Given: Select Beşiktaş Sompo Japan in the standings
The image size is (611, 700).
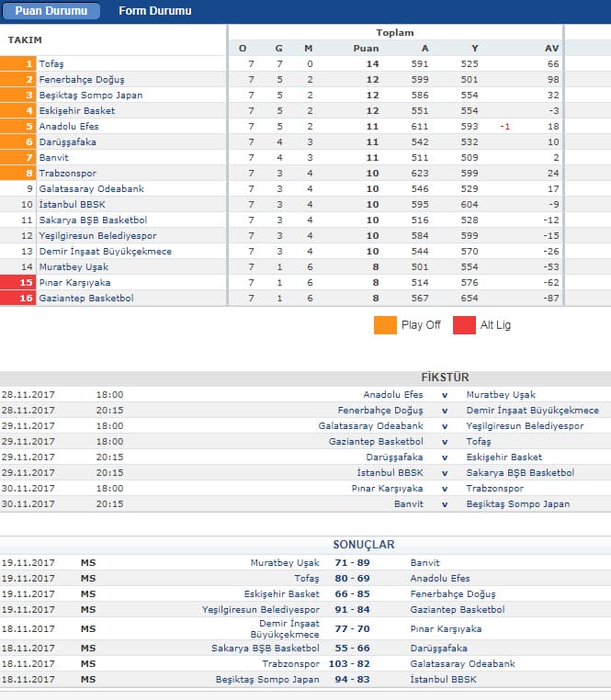Looking at the screenshot, I should click(x=91, y=96).
